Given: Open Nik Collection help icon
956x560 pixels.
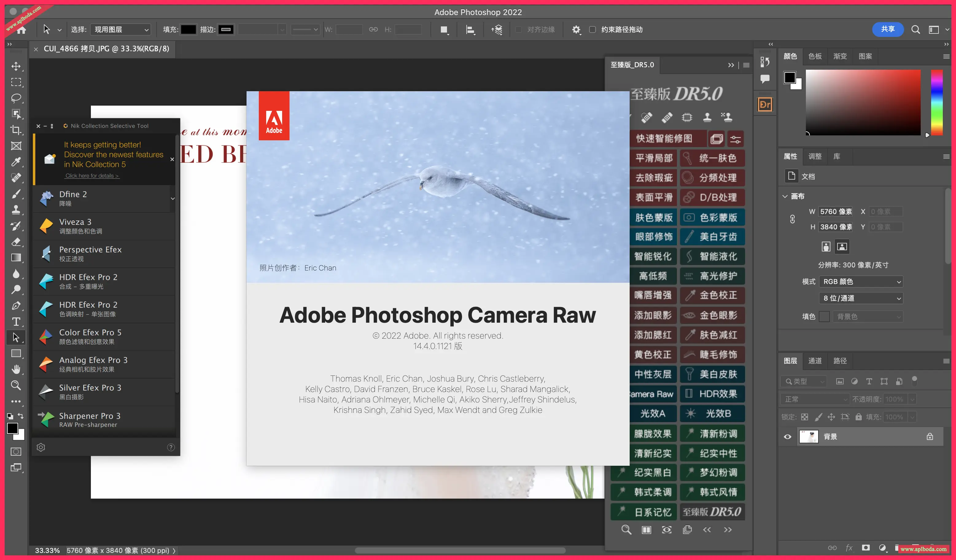Looking at the screenshot, I should click(171, 447).
